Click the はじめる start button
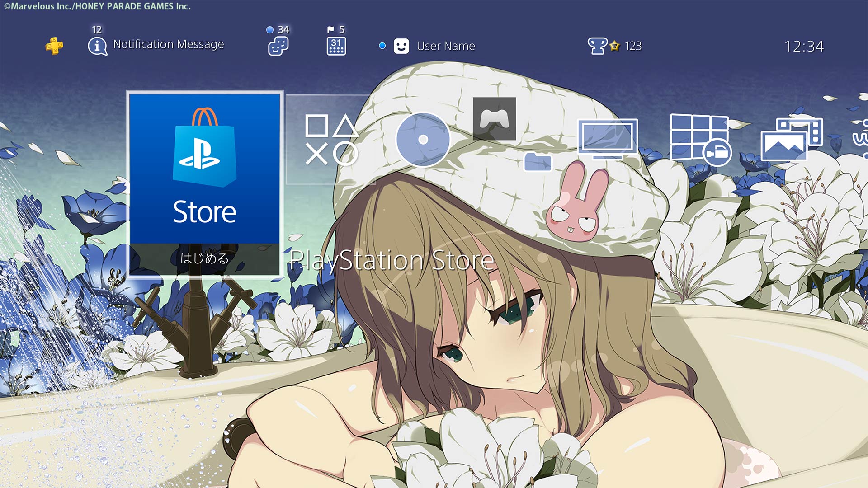 [205, 259]
